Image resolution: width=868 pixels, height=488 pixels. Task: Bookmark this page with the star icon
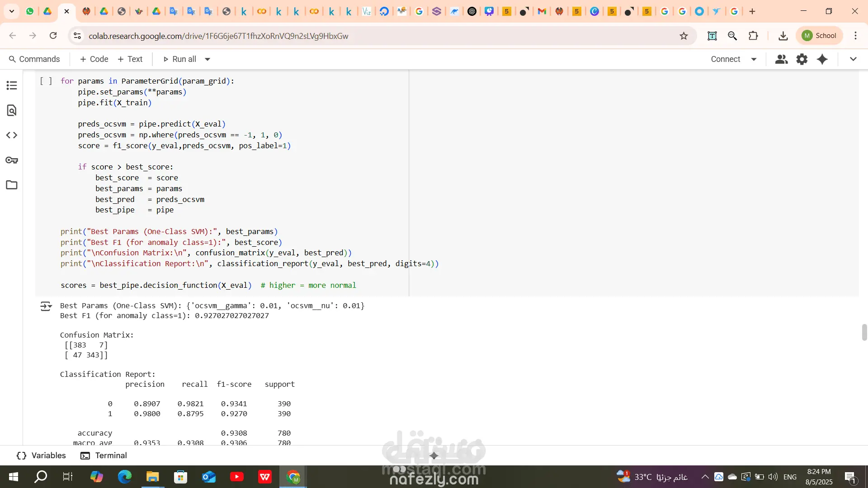(684, 36)
